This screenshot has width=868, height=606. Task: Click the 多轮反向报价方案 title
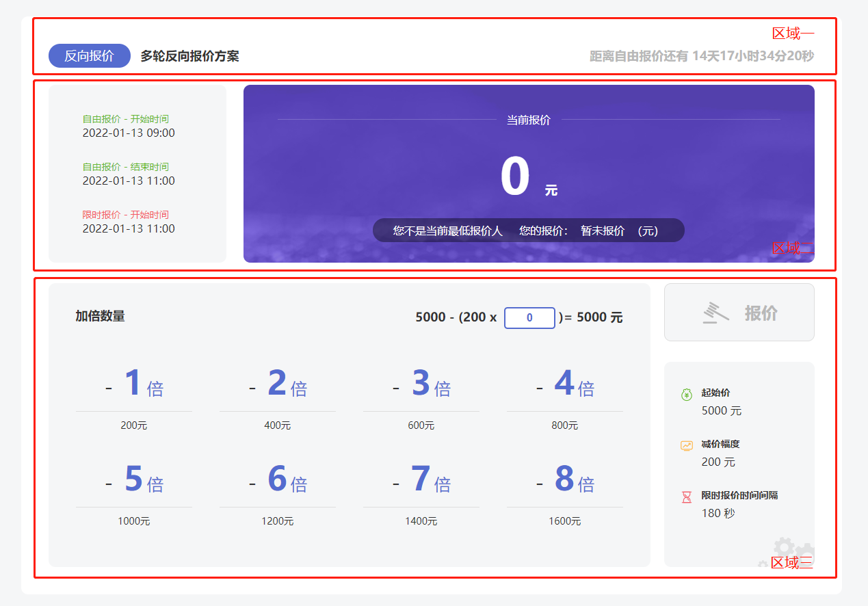189,56
